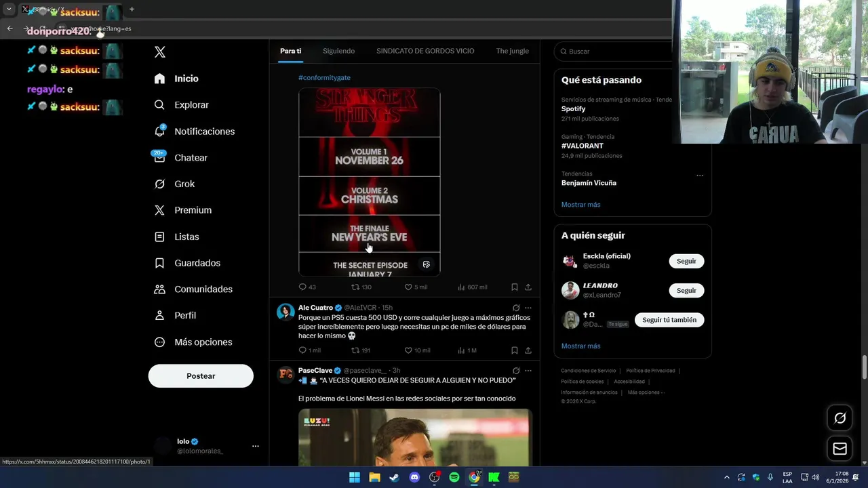This screenshot has height=488, width=868.
Task: Click the #conformitygate hashtag link
Action: coord(324,77)
